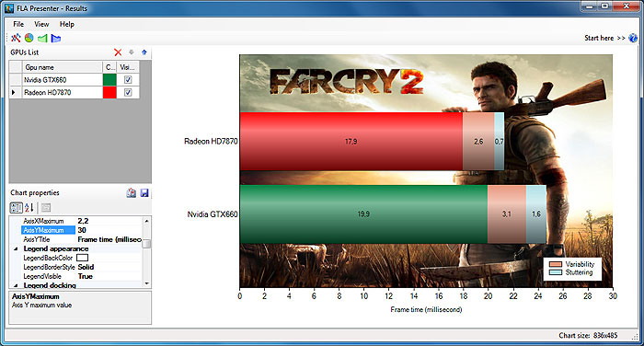Collapse the Legend appearance group
Image resolution: width=644 pixels, height=346 pixels.
16,248
